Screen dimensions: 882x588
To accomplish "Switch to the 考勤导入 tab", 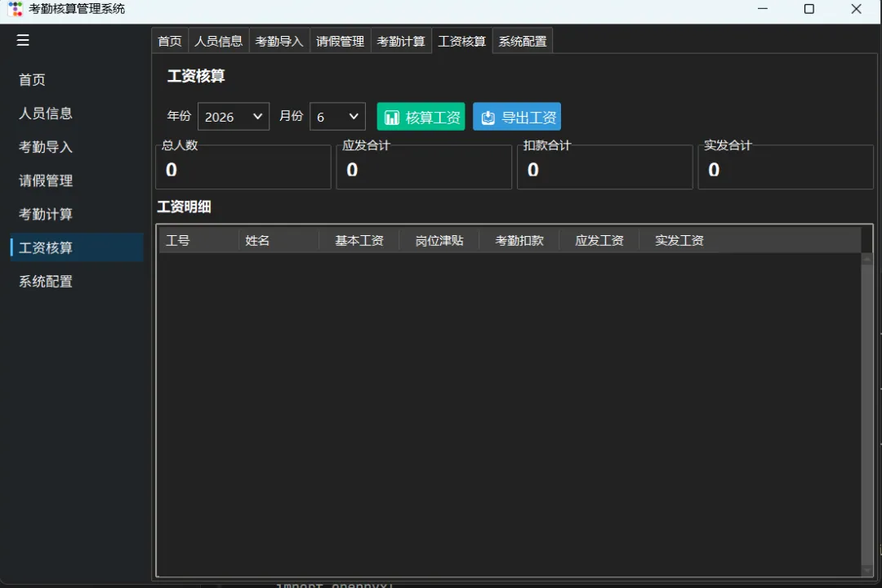I will tap(279, 41).
